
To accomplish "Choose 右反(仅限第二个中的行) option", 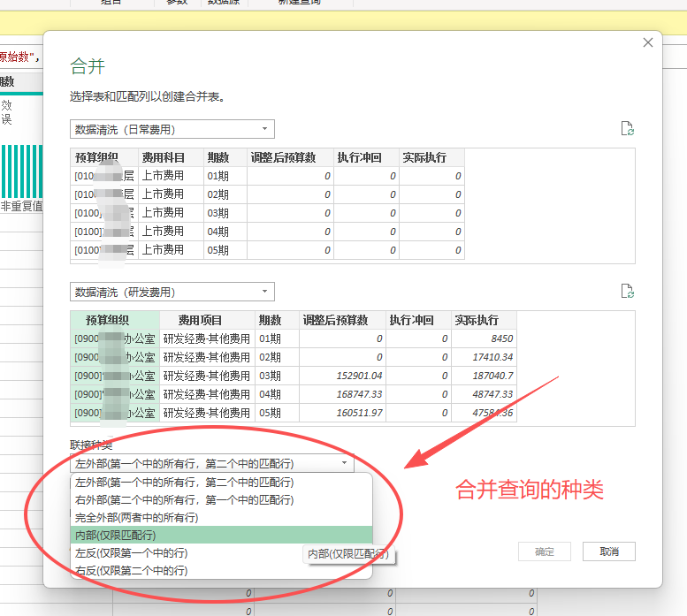I will 221,570.
